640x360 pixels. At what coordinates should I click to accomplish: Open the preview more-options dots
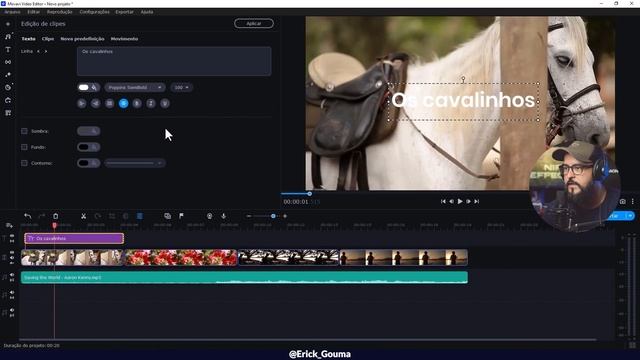coord(633,201)
